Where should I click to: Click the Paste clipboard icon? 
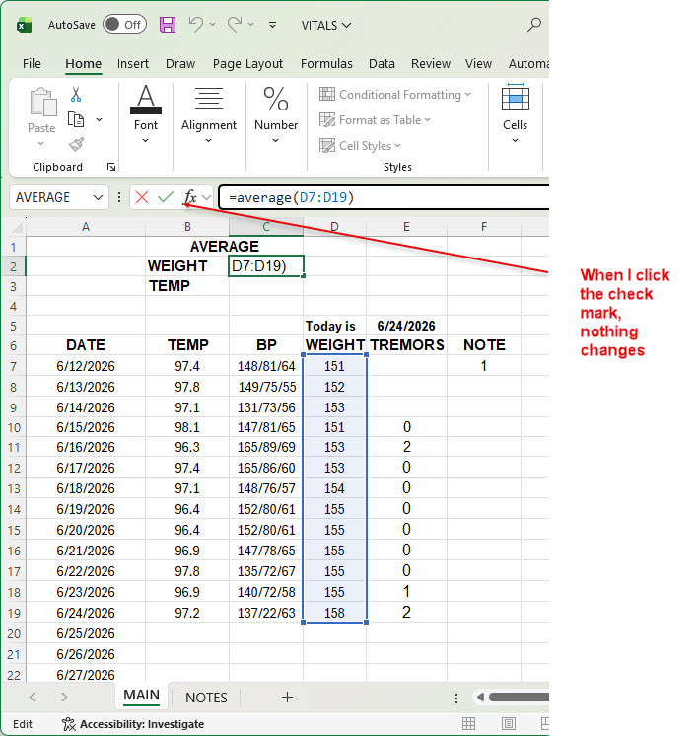coord(42,102)
